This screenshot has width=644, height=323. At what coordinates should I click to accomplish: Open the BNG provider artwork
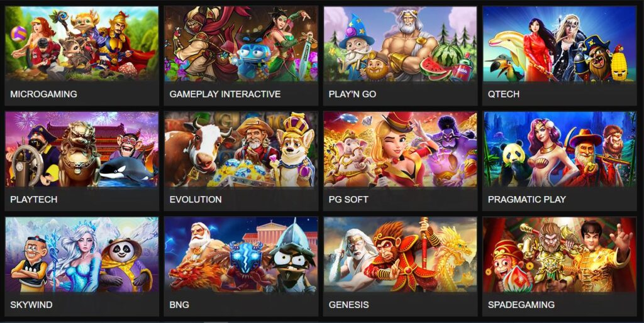(241, 255)
